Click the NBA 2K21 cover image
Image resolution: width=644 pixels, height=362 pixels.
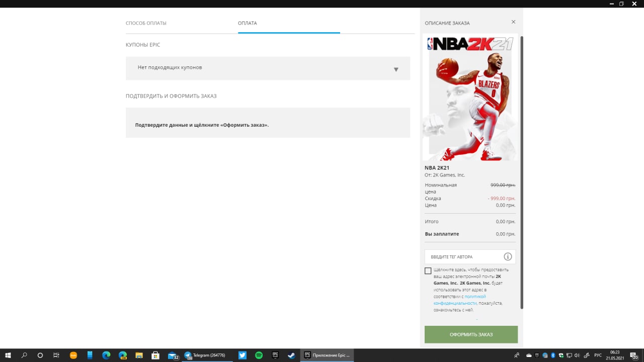[470, 98]
